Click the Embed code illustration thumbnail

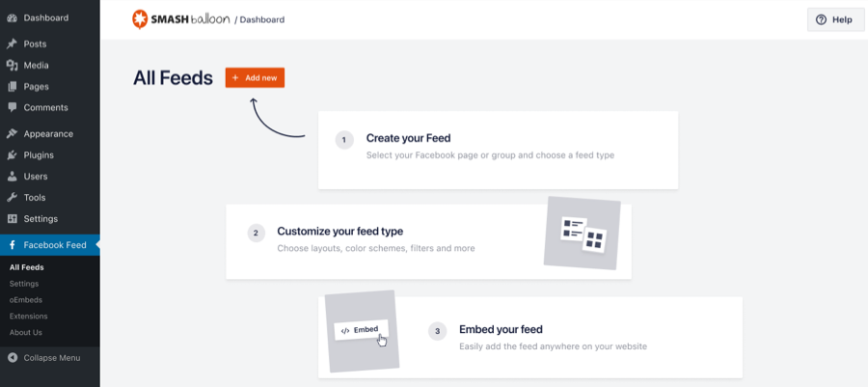point(362,331)
